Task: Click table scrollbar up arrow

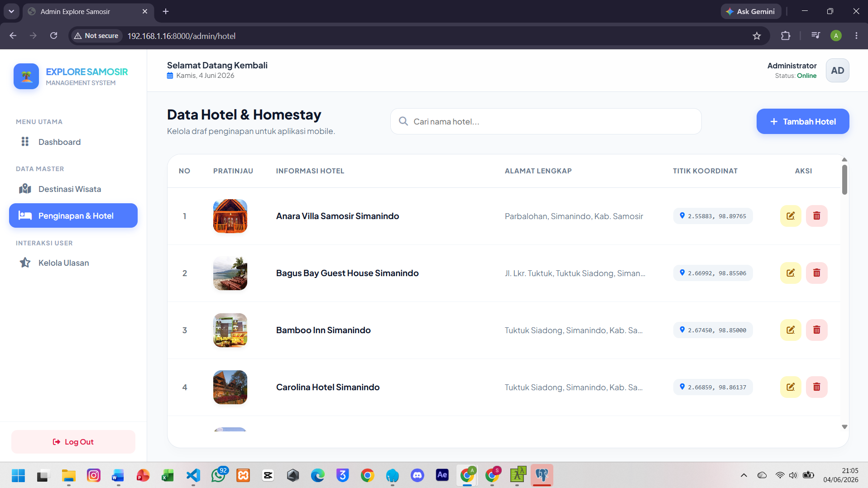Action: (844, 159)
